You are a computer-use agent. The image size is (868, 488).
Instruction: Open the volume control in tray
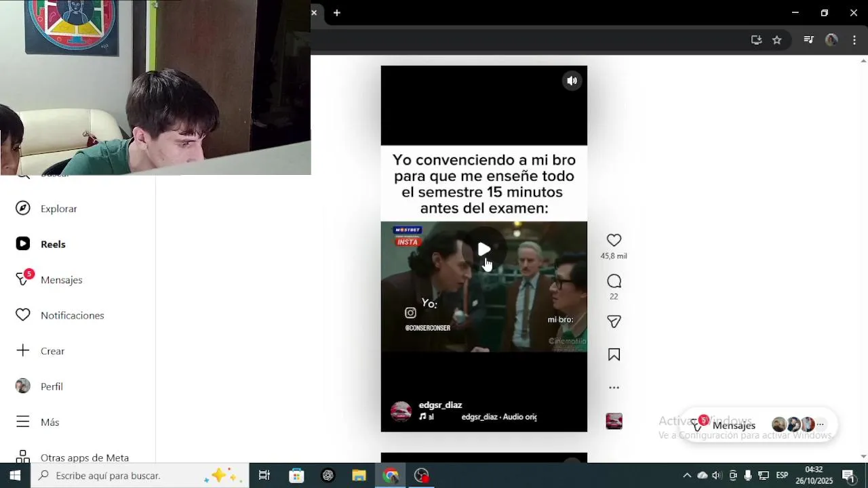[717, 476]
